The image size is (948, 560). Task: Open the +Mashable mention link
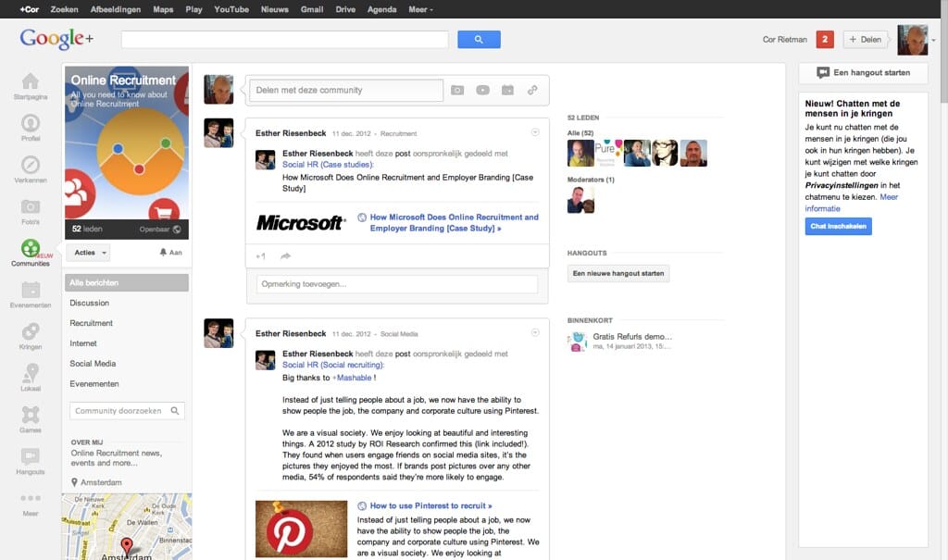[352, 378]
